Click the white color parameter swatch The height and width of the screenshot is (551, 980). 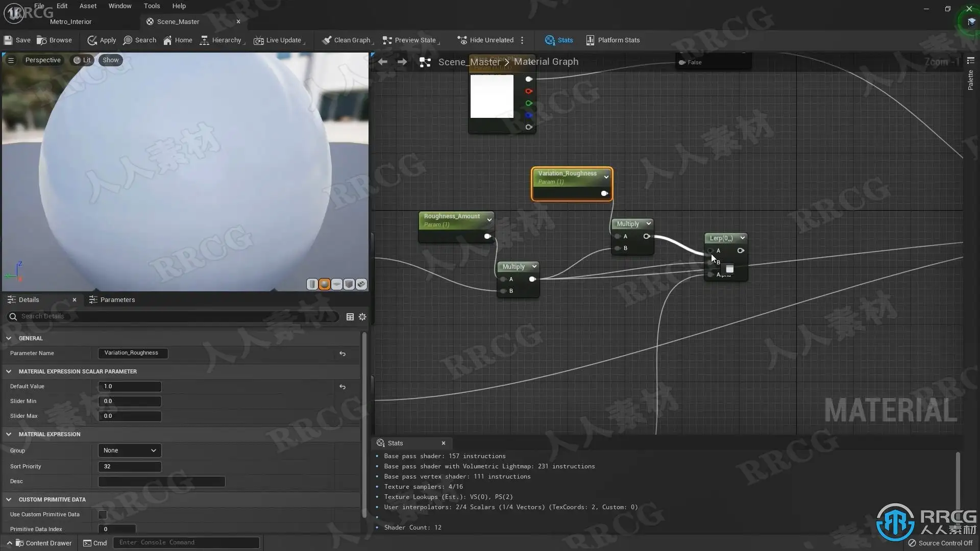[x=492, y=96]
